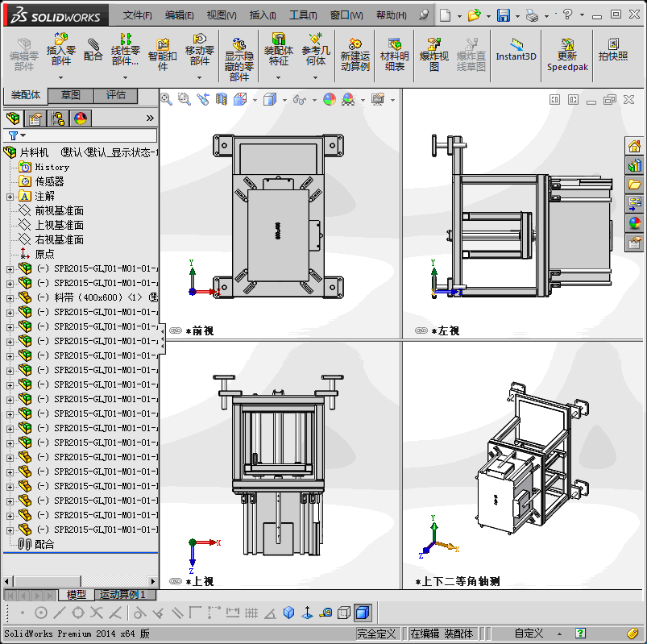Click the 爆炸视图 tool
This screenshot has width=647, height=644.
[433, 55]
